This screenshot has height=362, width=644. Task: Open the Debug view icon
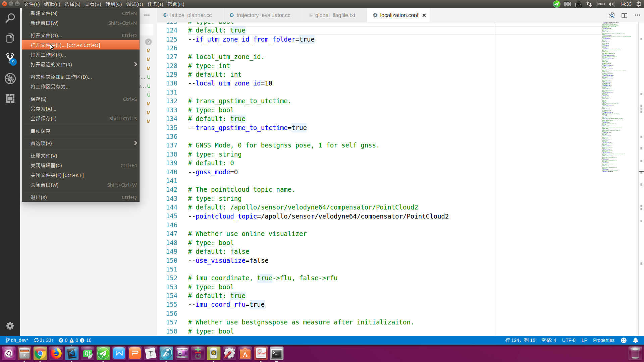point(10,78)
